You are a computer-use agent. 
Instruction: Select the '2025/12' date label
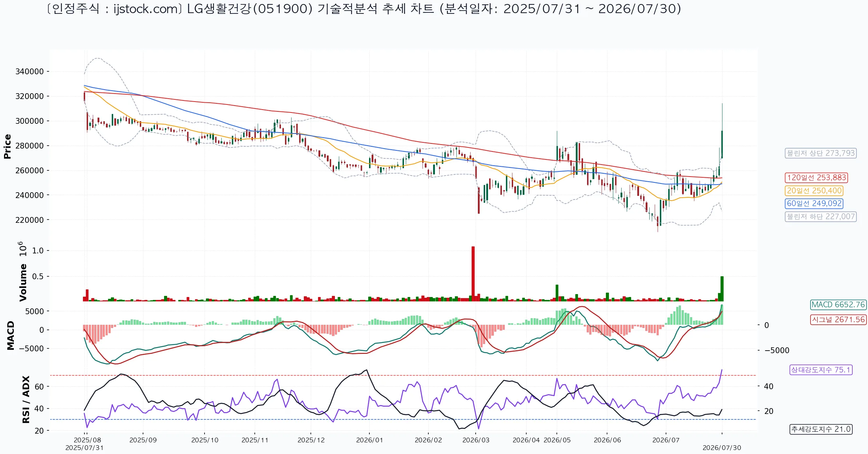(x=311, y=440)
